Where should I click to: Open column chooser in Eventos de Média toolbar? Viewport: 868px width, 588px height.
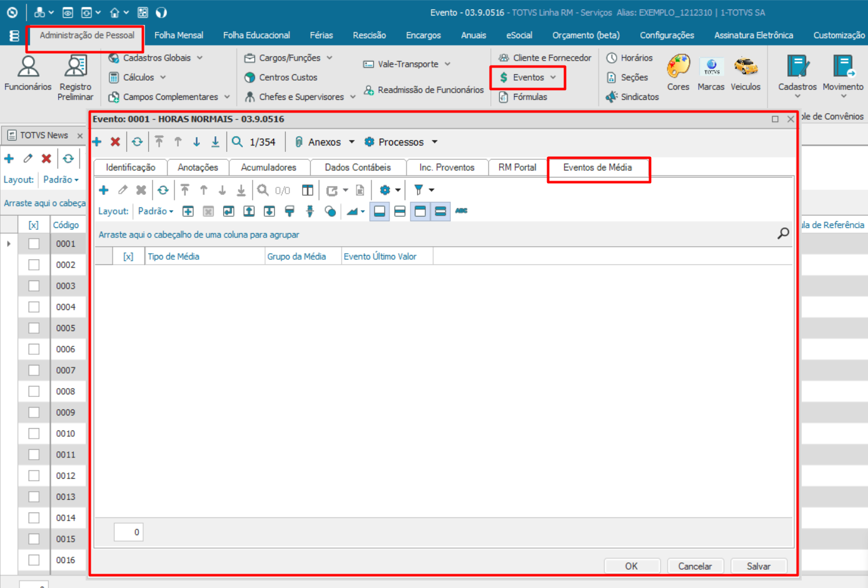[x=307, y=190]
